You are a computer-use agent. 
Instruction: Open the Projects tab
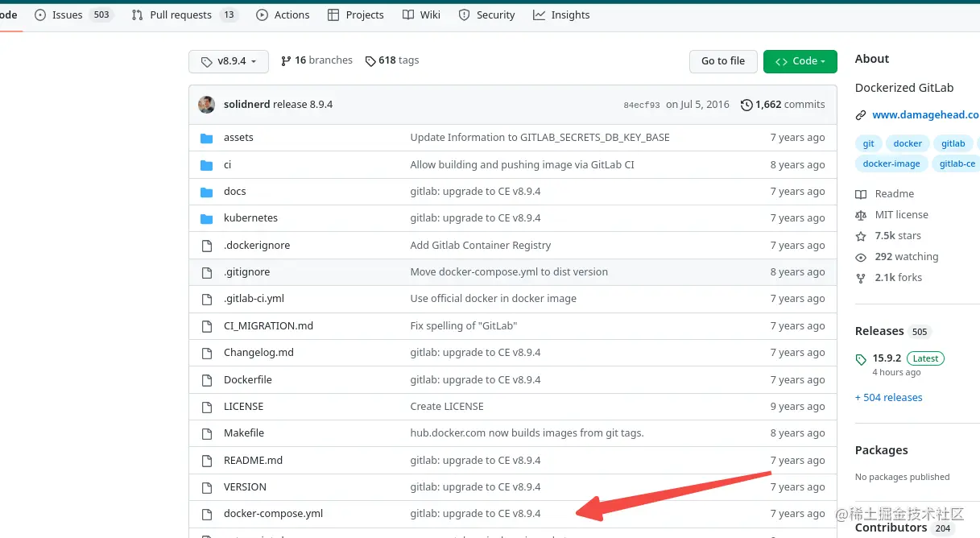(357, 14)
